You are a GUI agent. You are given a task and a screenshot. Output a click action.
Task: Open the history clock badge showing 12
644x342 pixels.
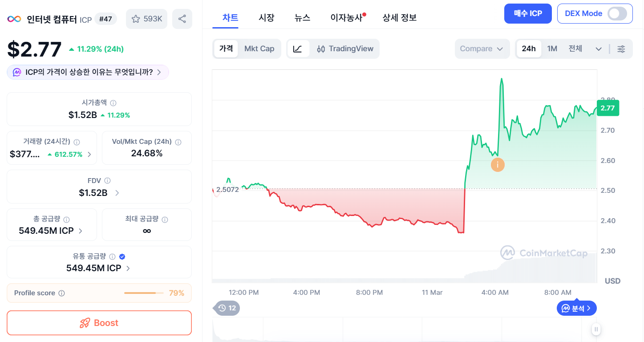(x=227, y=308)
